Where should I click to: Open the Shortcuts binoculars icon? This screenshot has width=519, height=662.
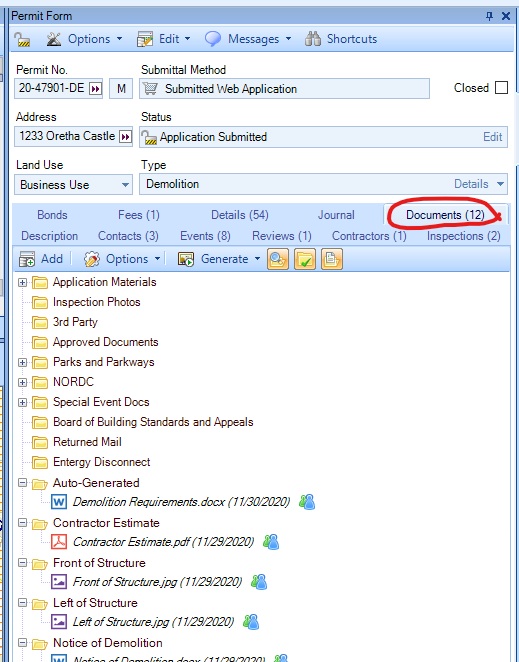tap(313, 39)
